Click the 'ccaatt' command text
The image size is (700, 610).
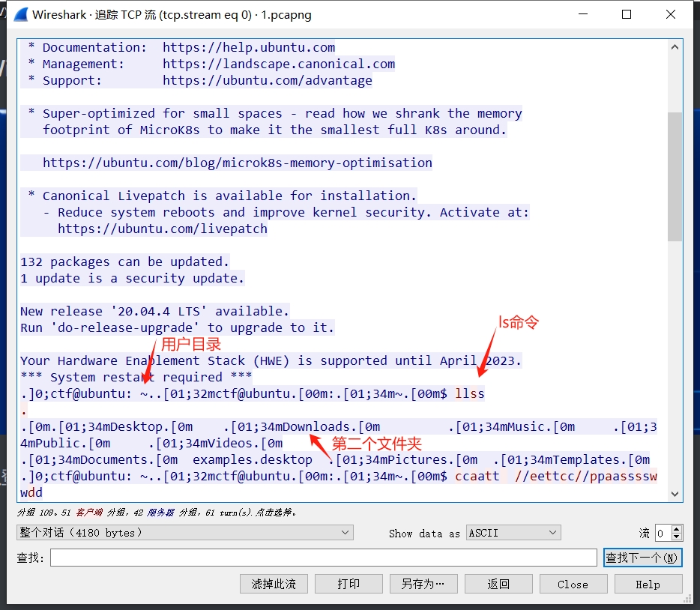coord(477,477)
